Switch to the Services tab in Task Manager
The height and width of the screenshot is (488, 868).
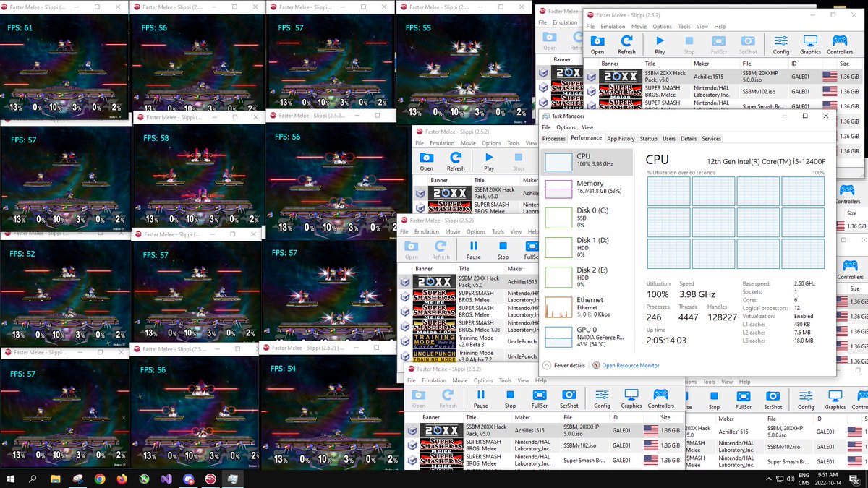pyautogui.click(x=712, y=139)
